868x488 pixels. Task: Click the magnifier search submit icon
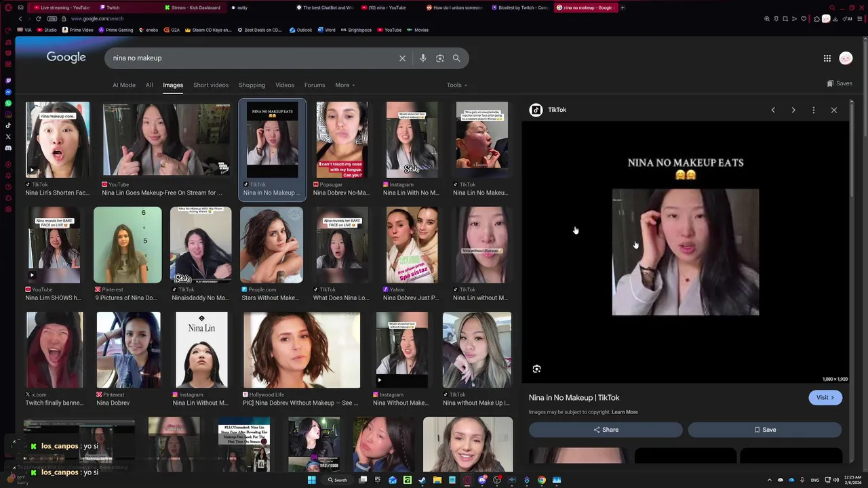tap(456, 58)
